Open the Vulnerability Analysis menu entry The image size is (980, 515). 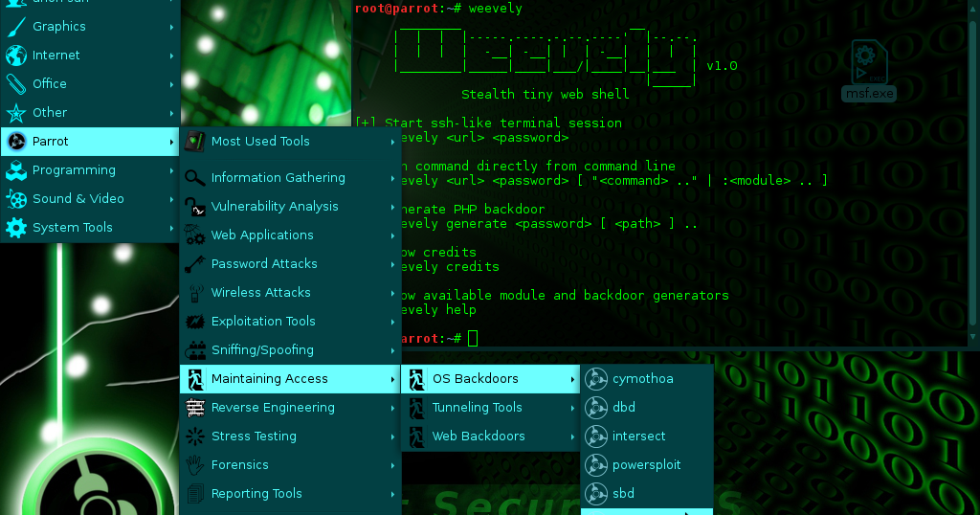coord(290,206)
